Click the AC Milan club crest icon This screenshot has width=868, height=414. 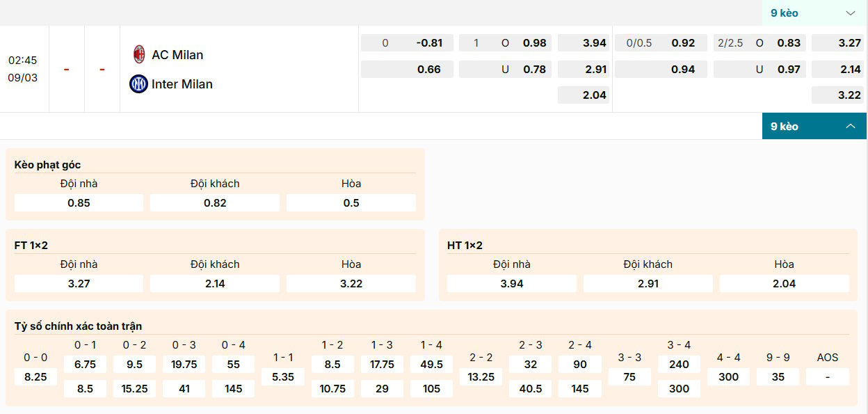[x=139, y=54]
